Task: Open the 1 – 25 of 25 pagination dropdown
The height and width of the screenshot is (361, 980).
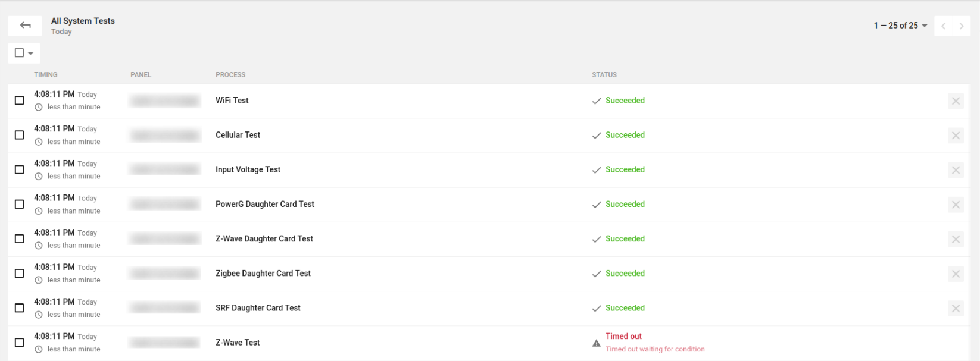Action: point(900,26)
